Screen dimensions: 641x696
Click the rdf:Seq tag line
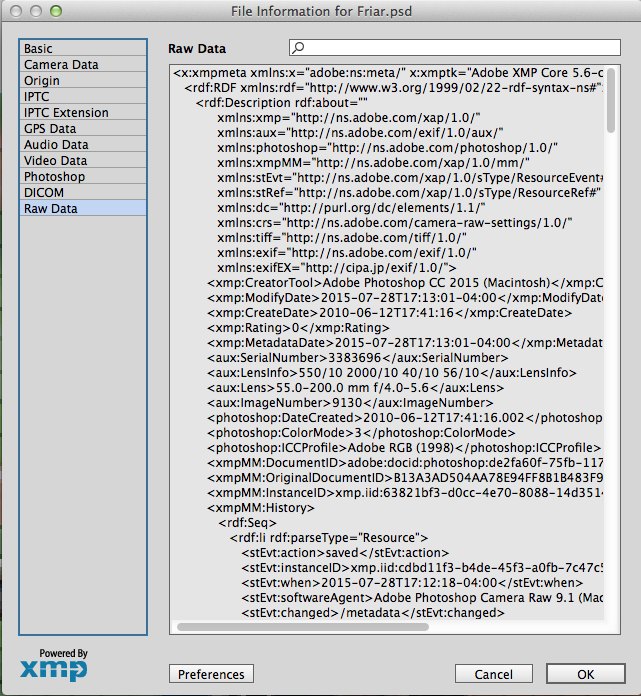click(247, 523)
